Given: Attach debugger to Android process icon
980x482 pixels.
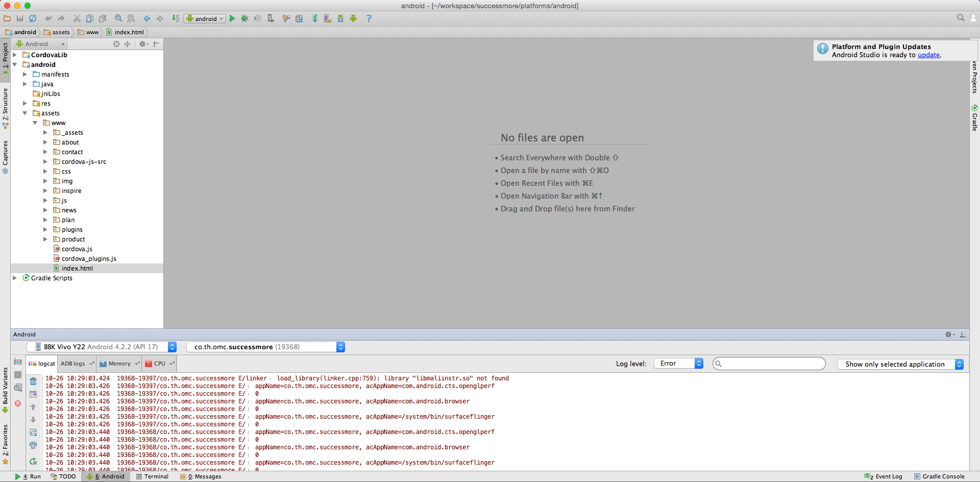Looking at the screenshot, I should [271, 18].
